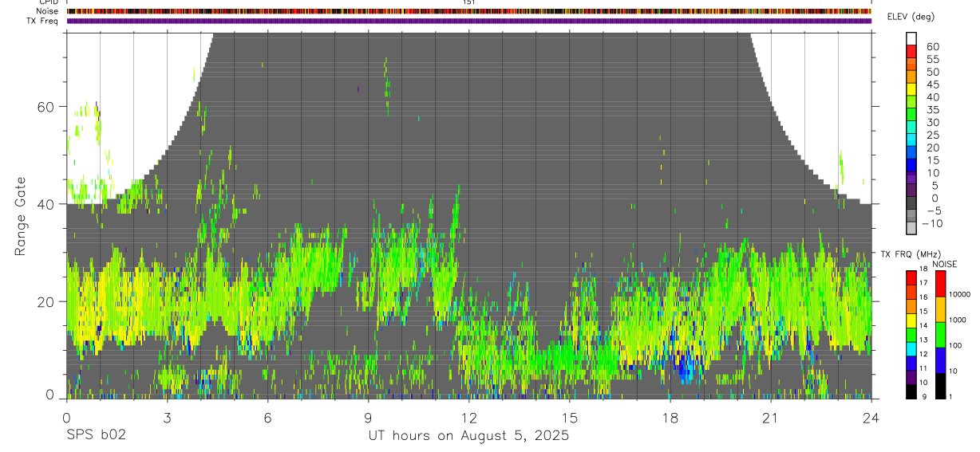Click the 'NOISE' legend title above the noise bar
Image resolution: width=980 pixels, height=452 pixels.
click(945, 264)
